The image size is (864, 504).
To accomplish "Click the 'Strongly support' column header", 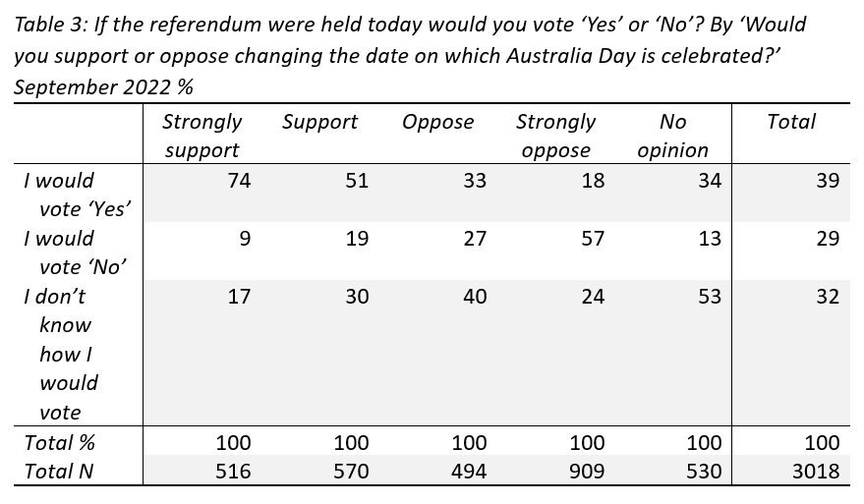I will (202, 136).
